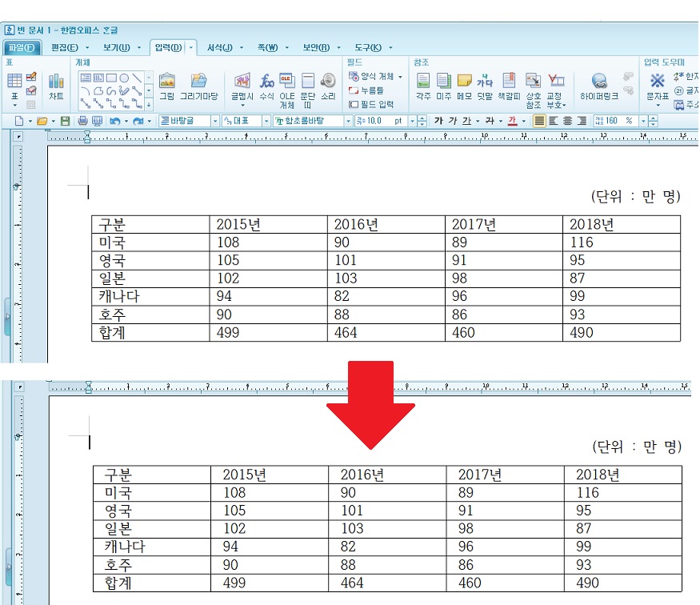700x605 pixels.
Task: Pick the red font color 가 button
Action: [x=513, y=121]
